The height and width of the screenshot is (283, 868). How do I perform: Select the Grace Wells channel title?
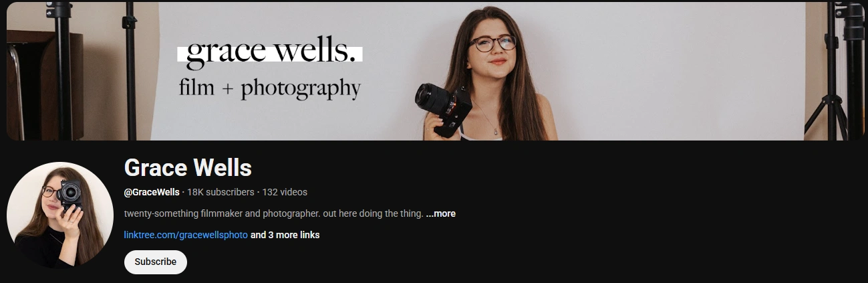click(x=188, y=167)
